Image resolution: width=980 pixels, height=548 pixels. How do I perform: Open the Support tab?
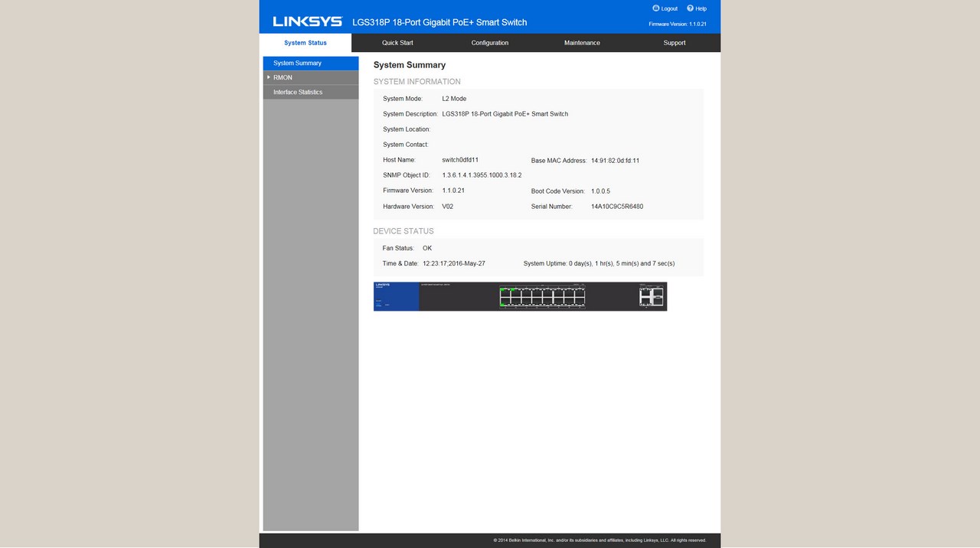pyautogui.click(x=675, y=43)
